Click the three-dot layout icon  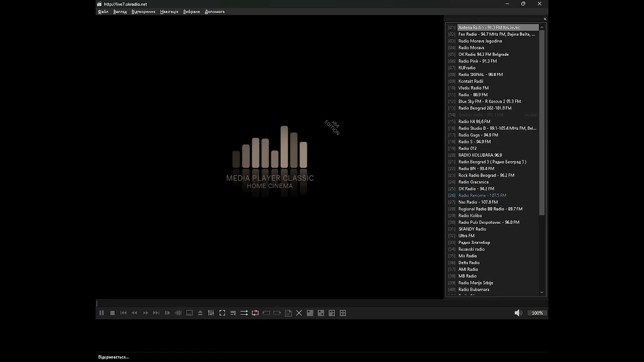332,313
